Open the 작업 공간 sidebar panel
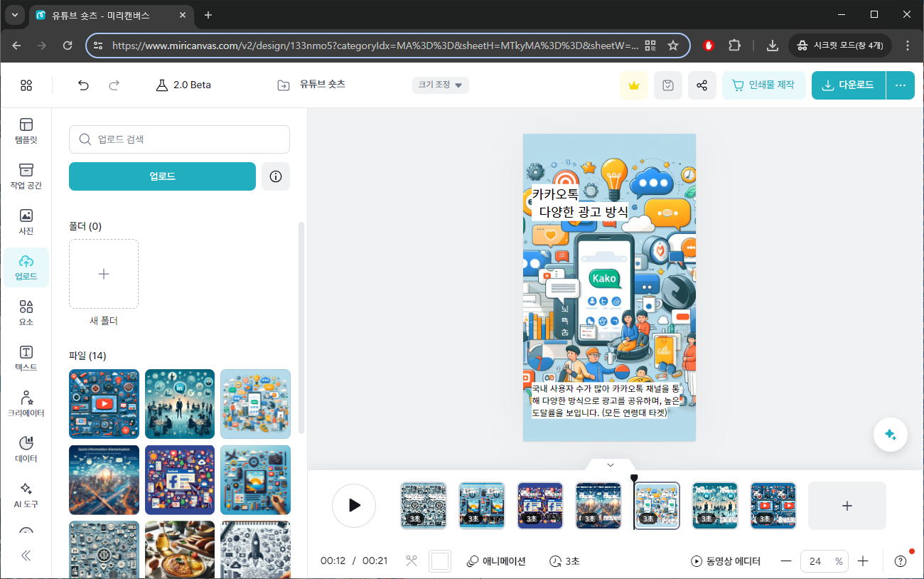The width and height of the screenshot is (924, 579). [26, 176]
